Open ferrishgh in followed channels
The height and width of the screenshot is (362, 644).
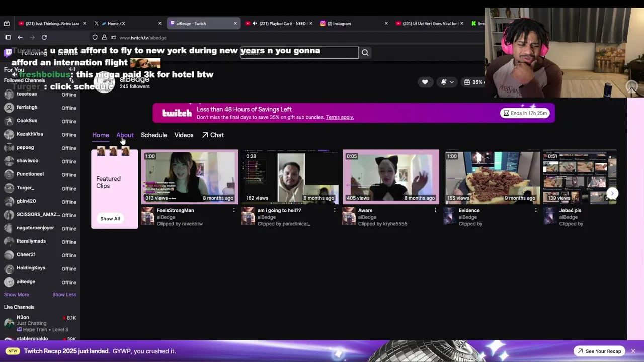(x=40, y=108)
